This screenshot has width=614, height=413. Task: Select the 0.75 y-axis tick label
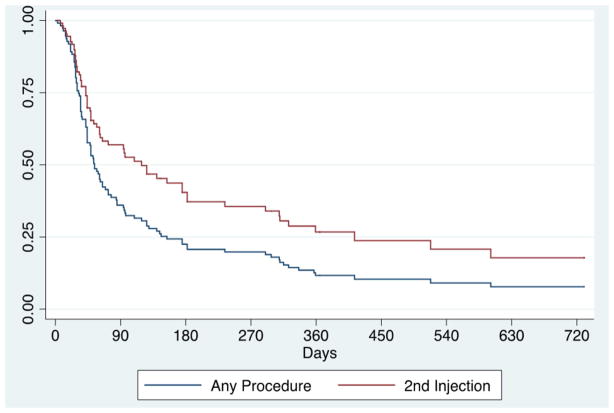27,92
